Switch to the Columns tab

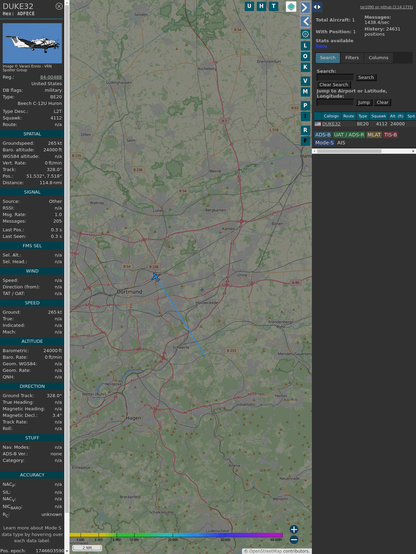[378, 58]
